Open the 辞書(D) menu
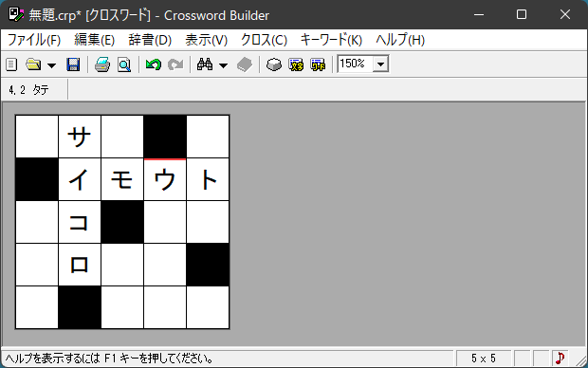The image size is (588, 368). [150, 40]
